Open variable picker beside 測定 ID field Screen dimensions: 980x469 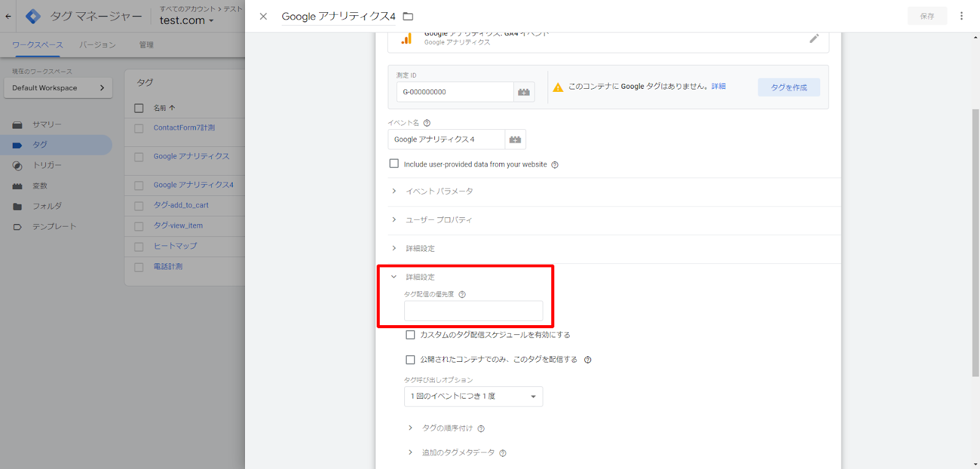point(524,92)
